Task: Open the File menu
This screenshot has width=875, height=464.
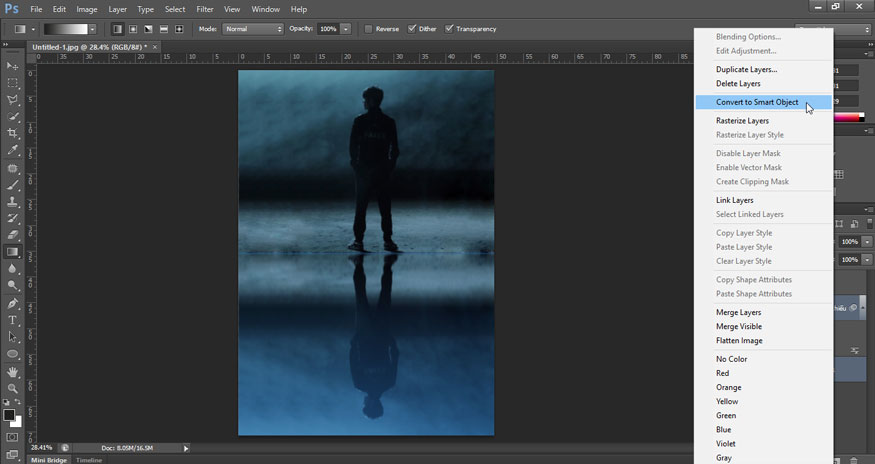Action: pyautogui.click(x=36, y=9)
